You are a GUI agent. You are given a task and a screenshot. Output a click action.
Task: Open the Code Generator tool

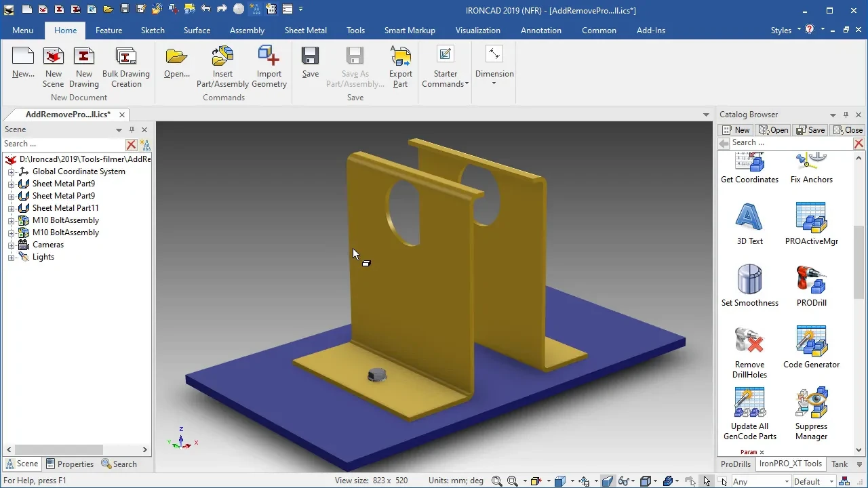pyautogui.click(x=812, y=347)
